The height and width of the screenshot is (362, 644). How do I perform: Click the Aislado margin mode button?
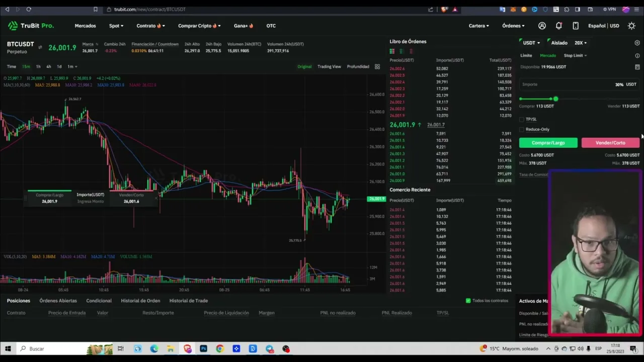[559, 43]
